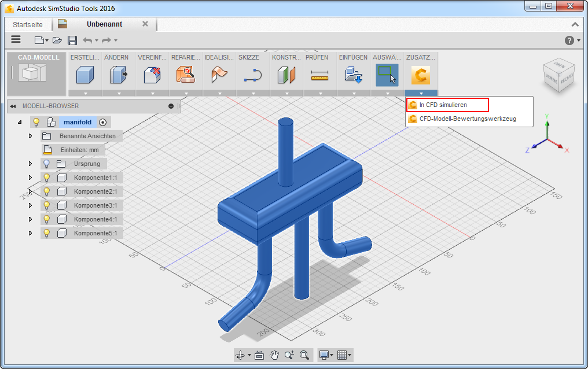Redo the last action

click(x=107, y=40)
